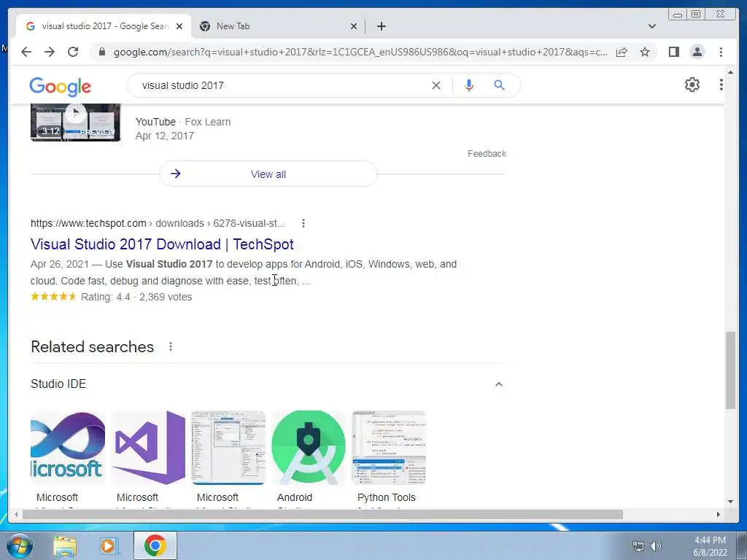Click the Chrome taskbar icon
This screenshot has height=560, width=747.
pos(155,545)
